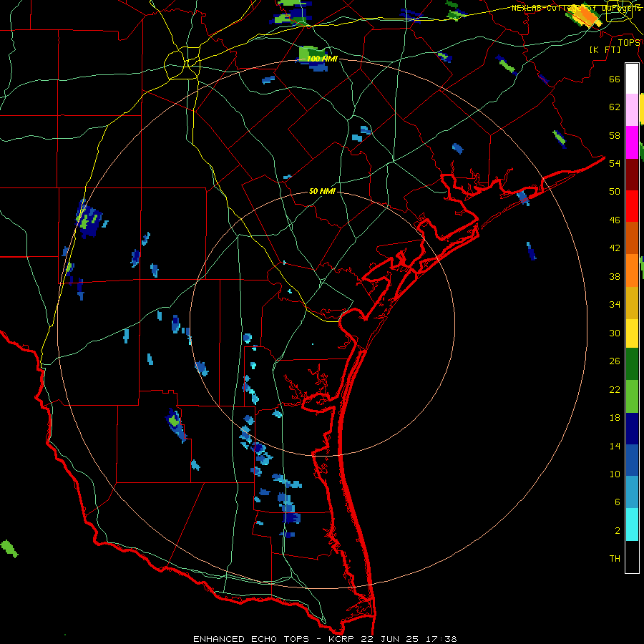Click the legend value "38"
Viewport: 644px width, 644px height.
[615, 276]
